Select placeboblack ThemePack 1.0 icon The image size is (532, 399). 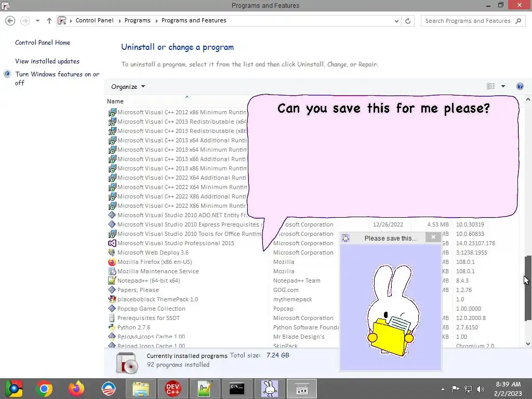pyautogui.click(x=112, y=299)
